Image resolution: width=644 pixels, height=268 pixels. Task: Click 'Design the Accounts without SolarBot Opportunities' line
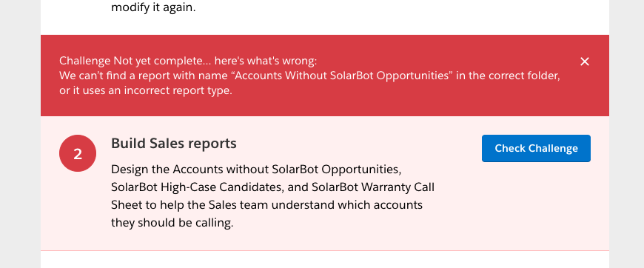coord(256,169)
